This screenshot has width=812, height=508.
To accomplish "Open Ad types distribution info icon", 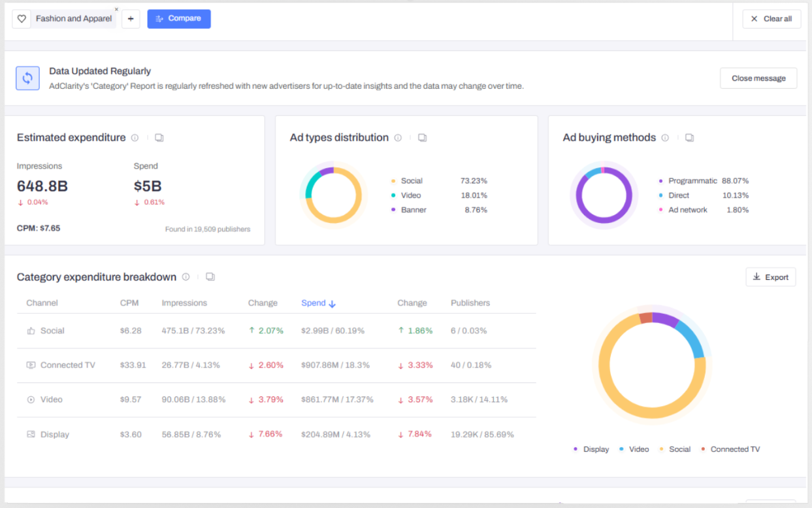I will [398, 138].
